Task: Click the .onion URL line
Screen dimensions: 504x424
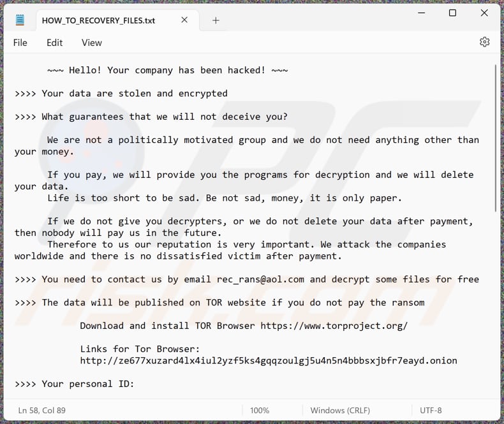Action: tap(269, 361)
